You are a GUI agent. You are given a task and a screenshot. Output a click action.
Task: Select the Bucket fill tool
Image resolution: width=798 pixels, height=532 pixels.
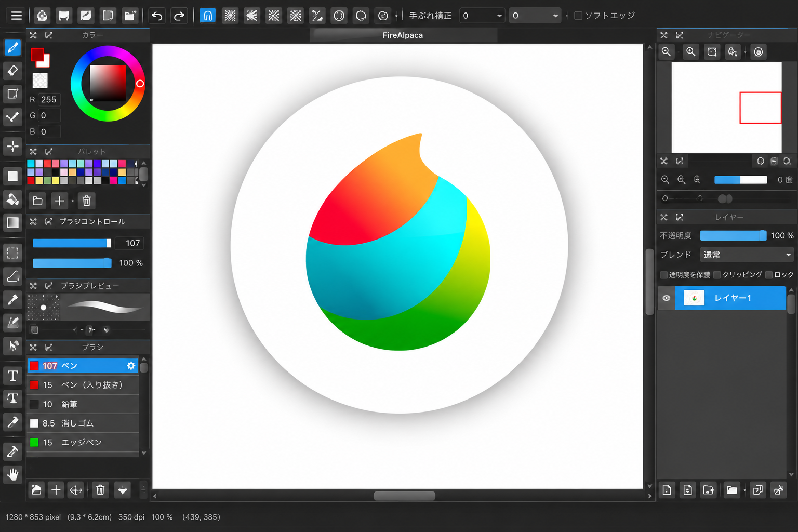click(12, 199)
